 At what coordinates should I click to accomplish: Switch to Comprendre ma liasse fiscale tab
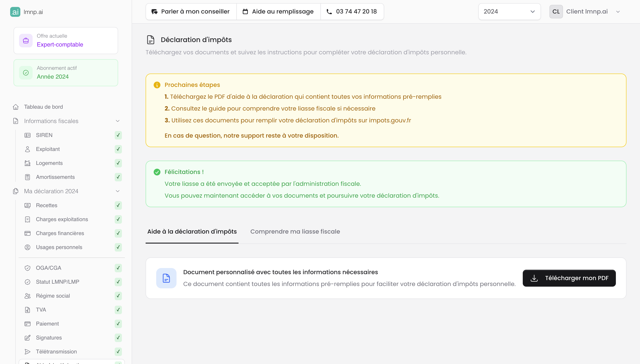click(x=295, y=231)
